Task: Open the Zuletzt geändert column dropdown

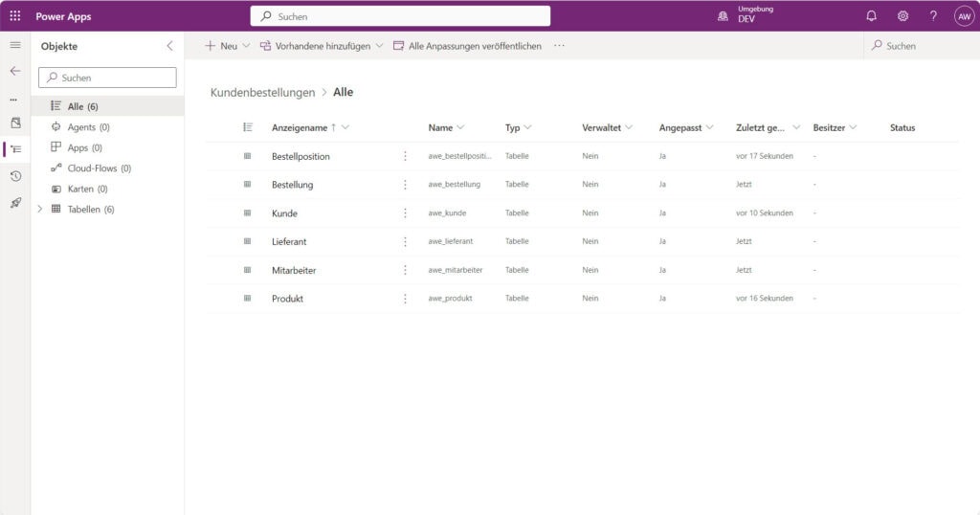Action: tap(796, 127)
